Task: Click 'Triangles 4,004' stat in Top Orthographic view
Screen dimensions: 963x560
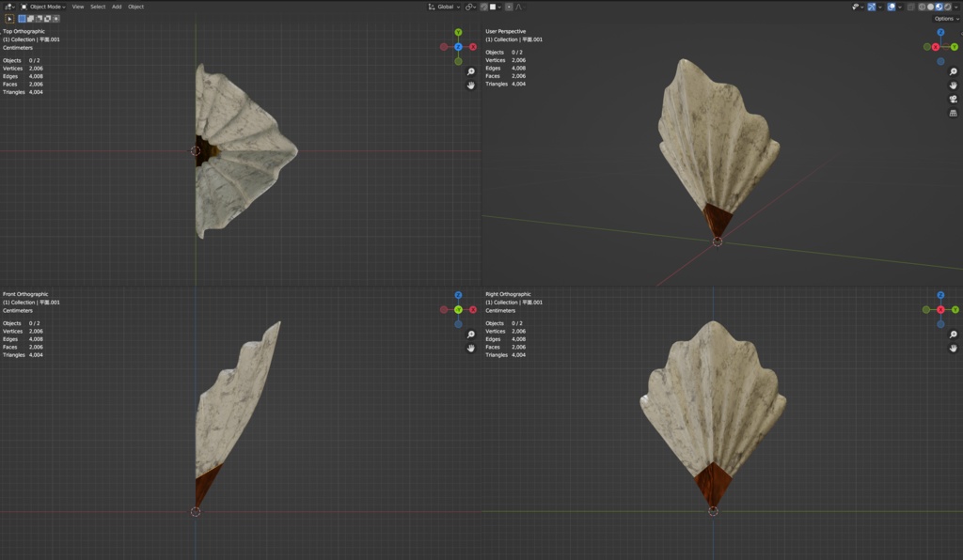Action: pos(23,93)
